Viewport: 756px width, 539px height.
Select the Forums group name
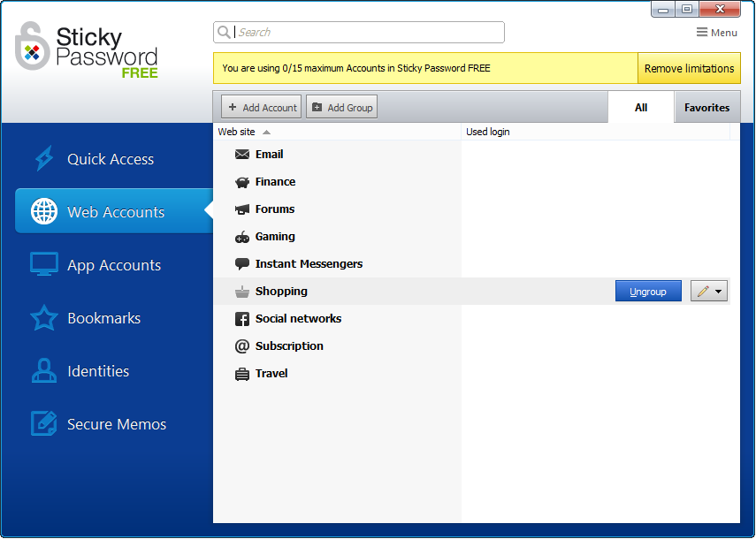275,209
